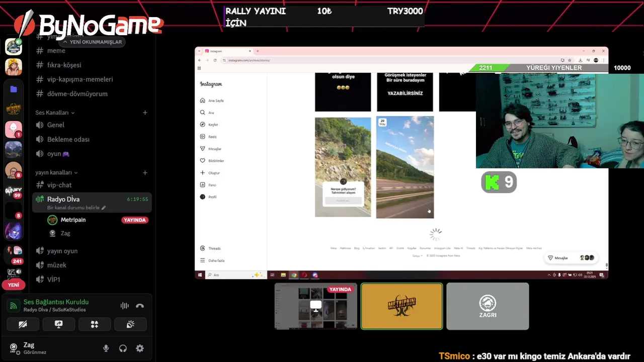Open Keşfet in Instagram sidebar

(209, 125)
